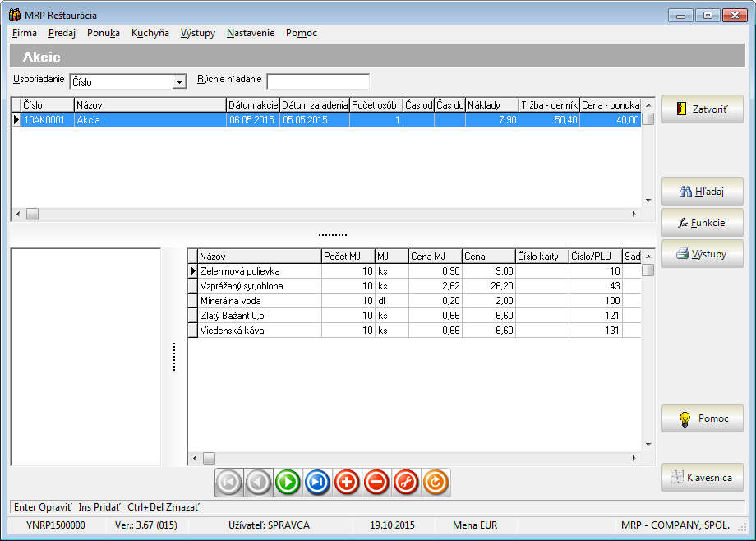Jump to last record with blue button
Viewport: 756px width, 541px height.
(x=317, y=483)
